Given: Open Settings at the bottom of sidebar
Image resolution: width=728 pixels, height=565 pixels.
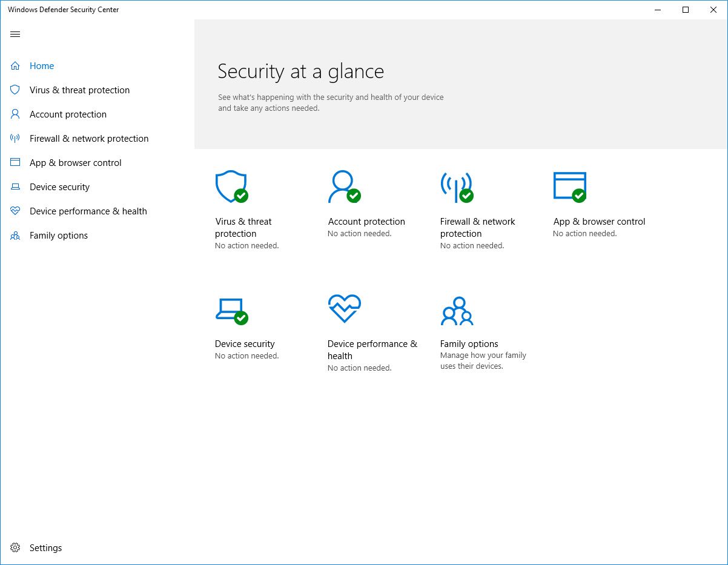Looking at the screenshot, I should (45, 547).
